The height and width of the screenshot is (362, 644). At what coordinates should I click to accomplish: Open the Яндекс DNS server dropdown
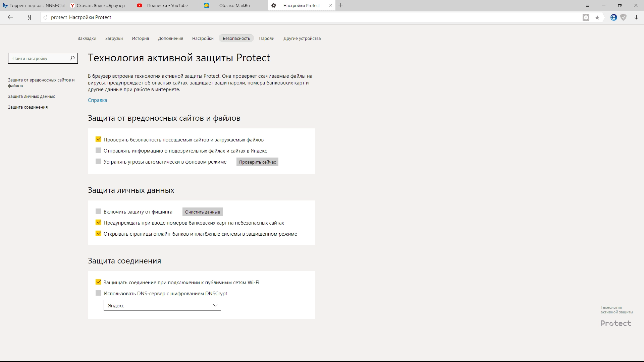[162, 305]
